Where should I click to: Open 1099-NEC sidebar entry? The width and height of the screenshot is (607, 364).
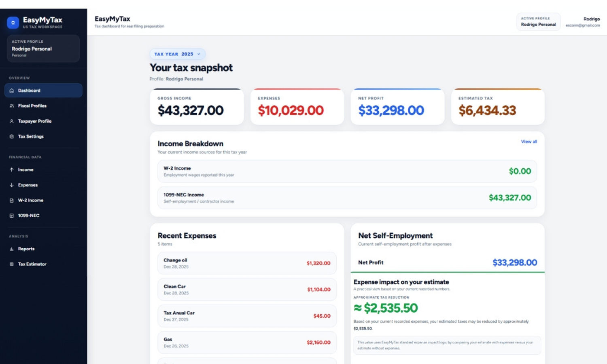click(x=43, y=216)
